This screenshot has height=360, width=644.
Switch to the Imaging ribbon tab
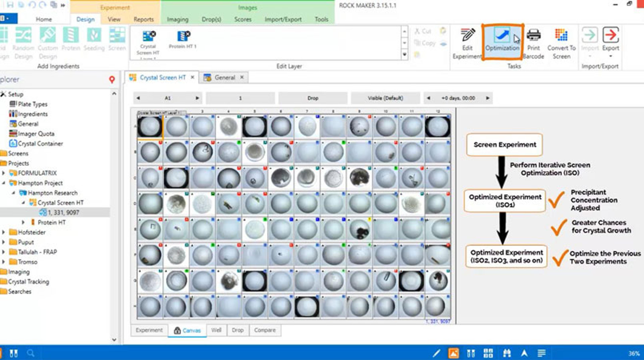coord(177,19)
